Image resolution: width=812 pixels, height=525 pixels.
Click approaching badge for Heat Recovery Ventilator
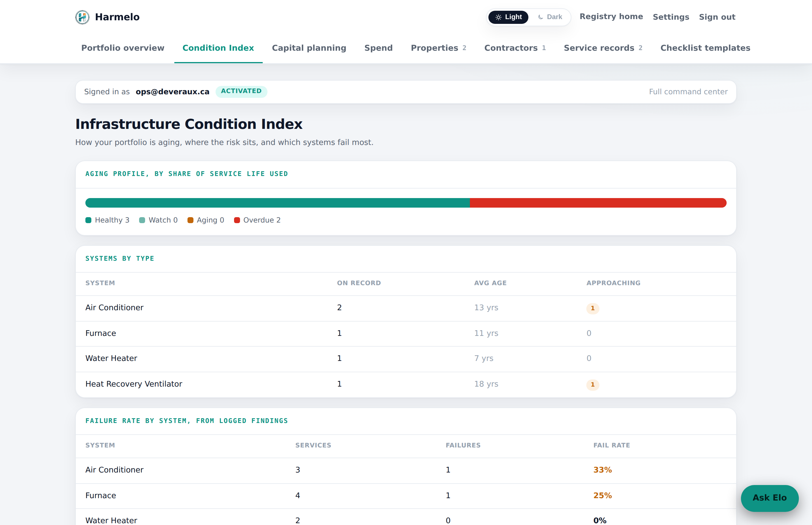[x=593, y=385]
